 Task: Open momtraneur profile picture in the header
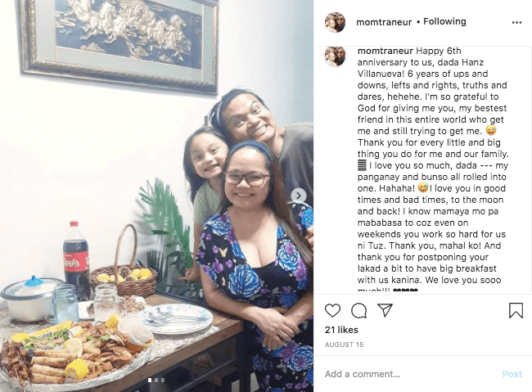[x=336, y=22]
